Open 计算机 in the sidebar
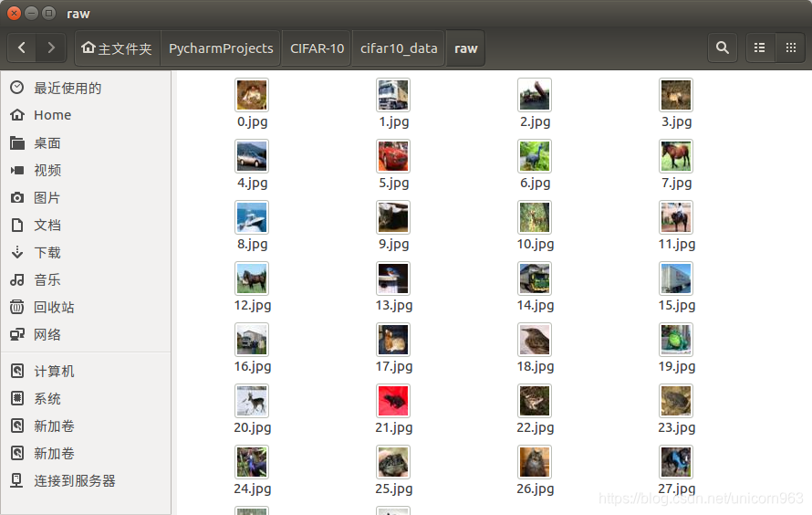Screen dimensions: 812x515 point(86,371)
